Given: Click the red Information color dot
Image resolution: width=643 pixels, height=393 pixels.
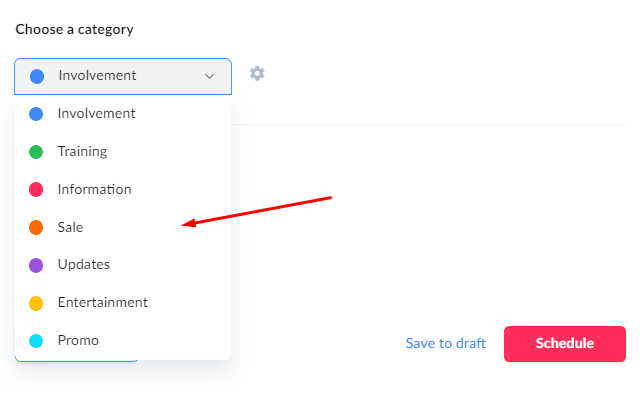Looking at the screenshot, I should [x=36, y=190].
